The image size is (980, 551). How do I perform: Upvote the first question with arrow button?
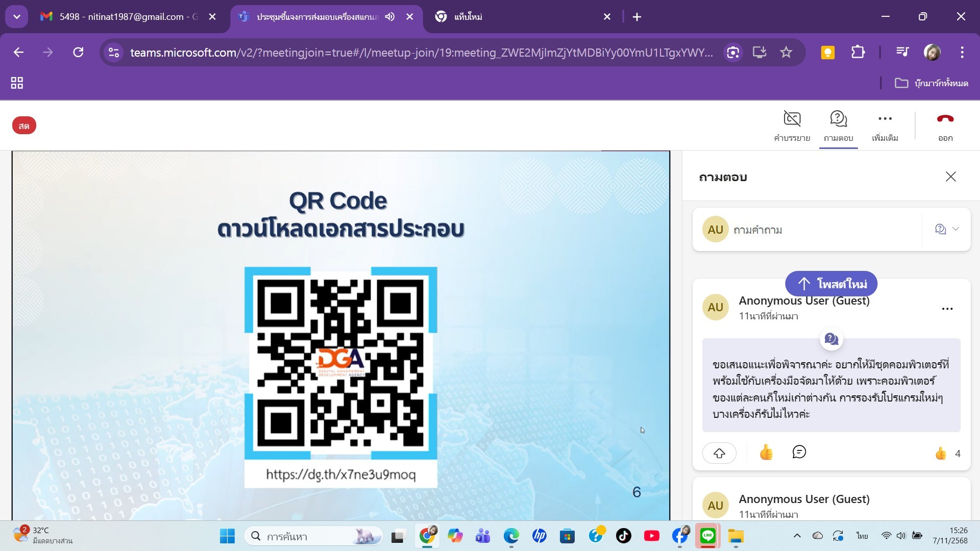pyautogui.click(x=719, y=453)
